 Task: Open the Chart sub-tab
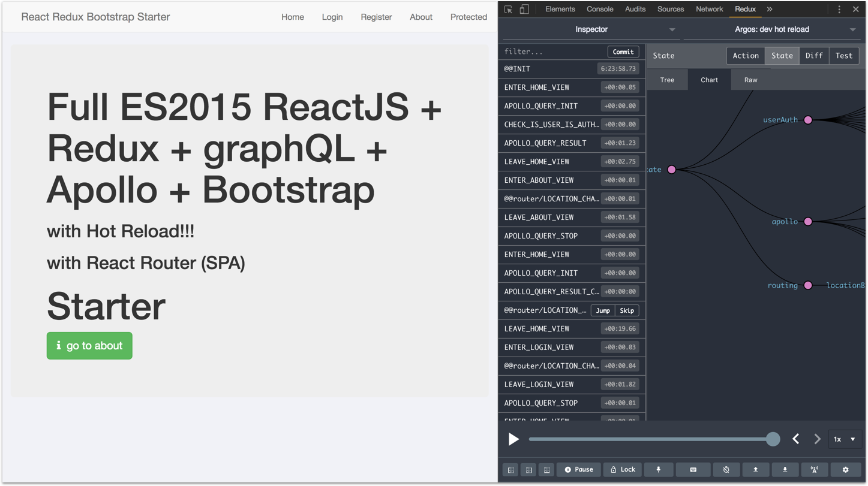(x=709, y=80)
